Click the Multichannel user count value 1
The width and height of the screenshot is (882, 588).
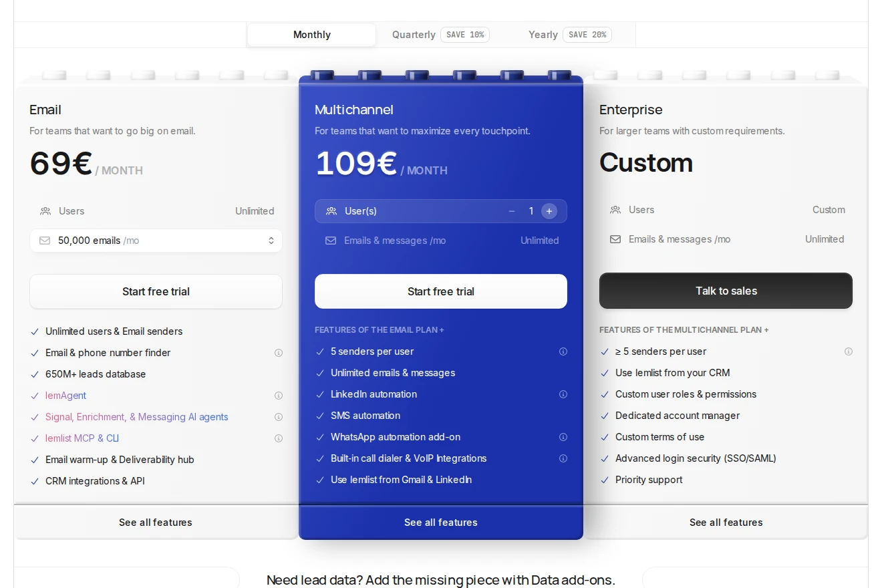[x=531, y=211]
